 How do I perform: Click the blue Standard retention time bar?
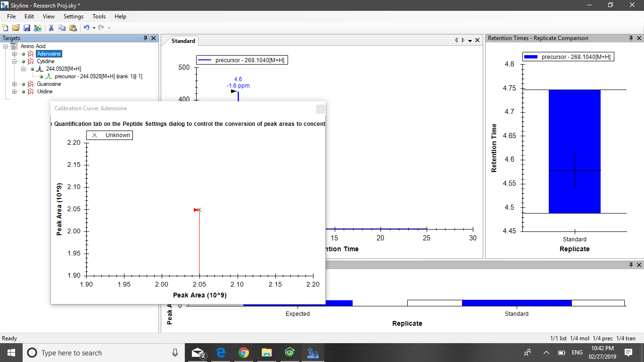point(574,151)
